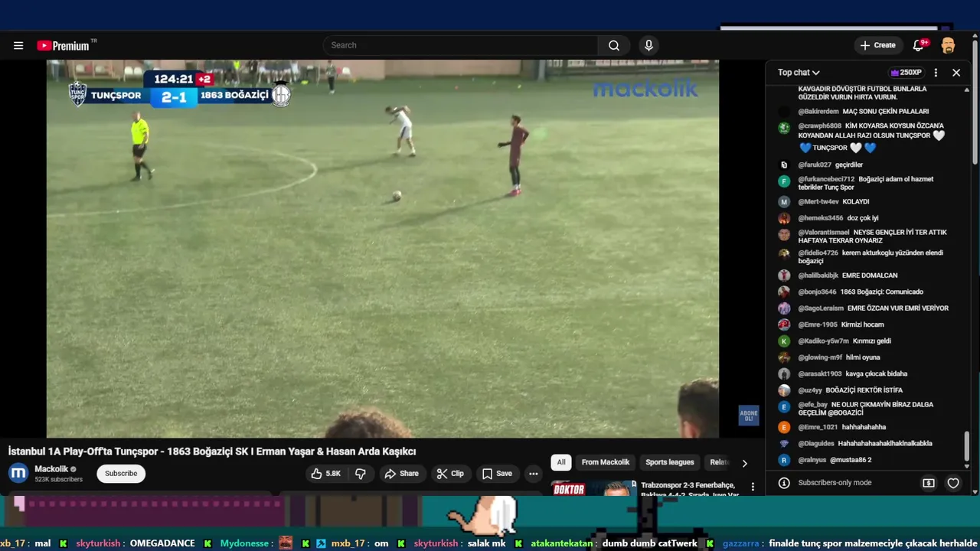Click @faruk027 message 'geçirdiler'
980x551 pixels.
(849, 165)
